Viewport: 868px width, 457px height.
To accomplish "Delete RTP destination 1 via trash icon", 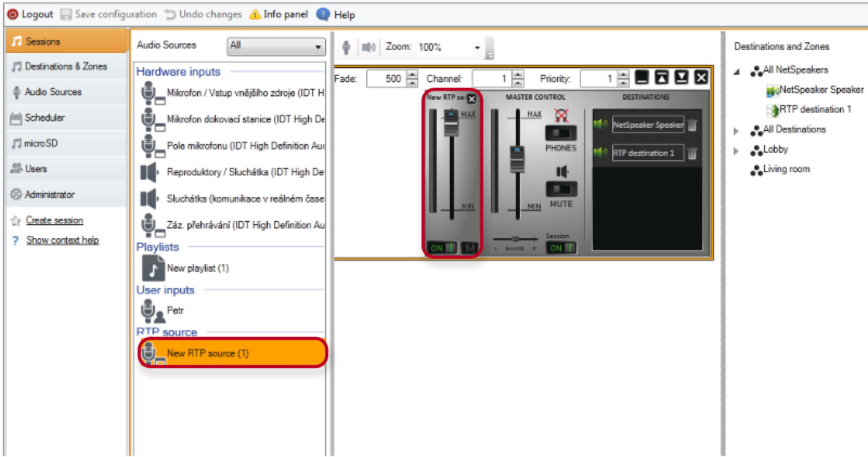I will click(692, 153).
